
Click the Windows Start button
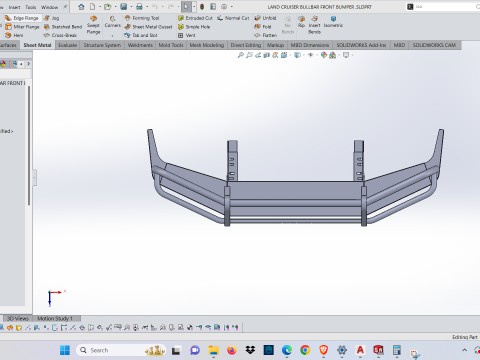[65, 350]
